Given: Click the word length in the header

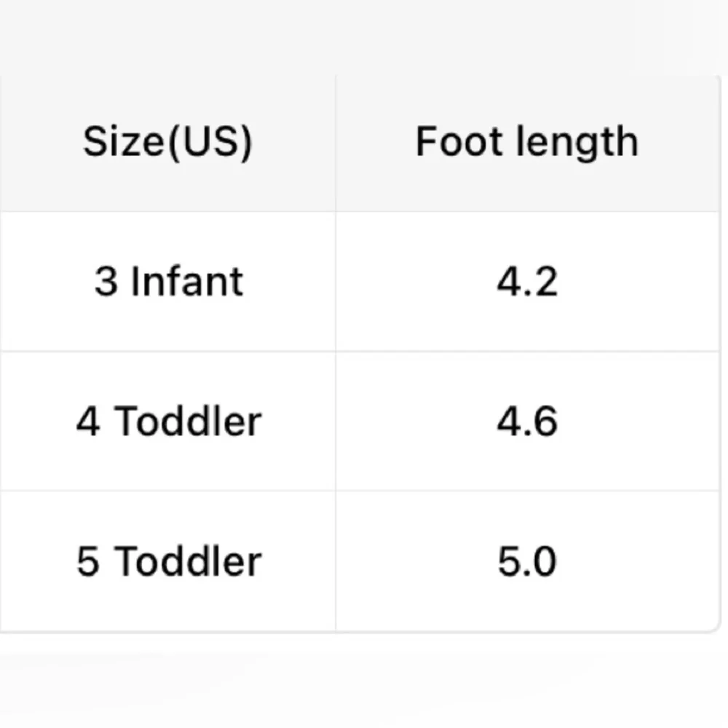Looking at the screenshot, I should pyautogui.click(x=577, y=143).
